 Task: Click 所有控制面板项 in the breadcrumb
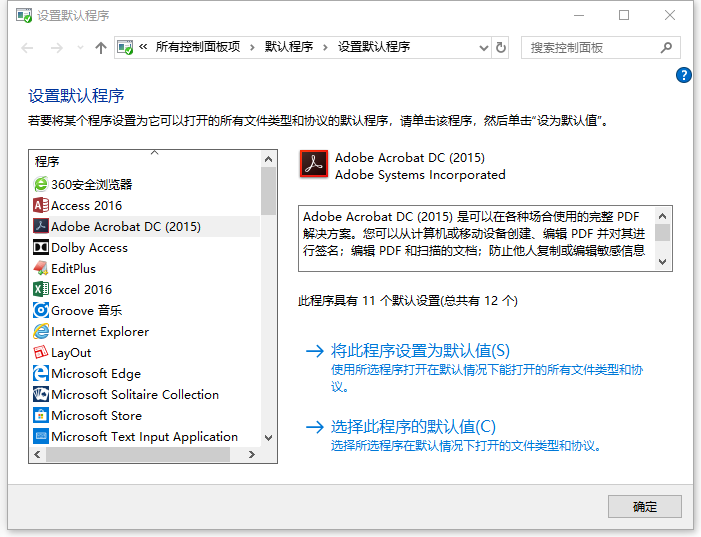[x=198, y=47]
